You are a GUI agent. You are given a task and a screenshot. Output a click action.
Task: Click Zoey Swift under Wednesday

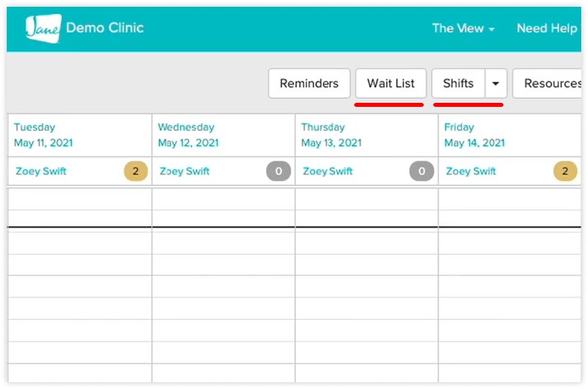pyautogui.click(x=185, y=171)
